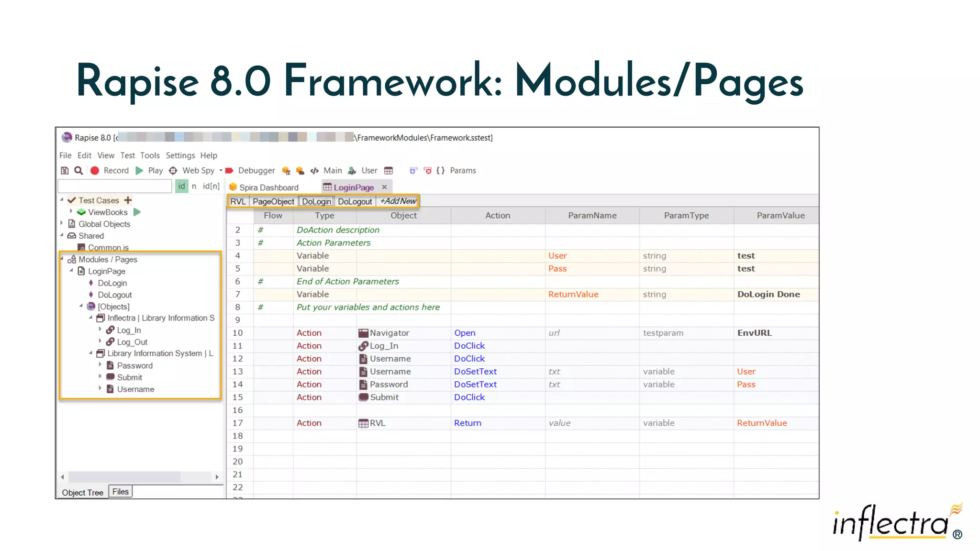Expand the Global Objects node
The image size is (980, 551).
(x=62, y=223)
